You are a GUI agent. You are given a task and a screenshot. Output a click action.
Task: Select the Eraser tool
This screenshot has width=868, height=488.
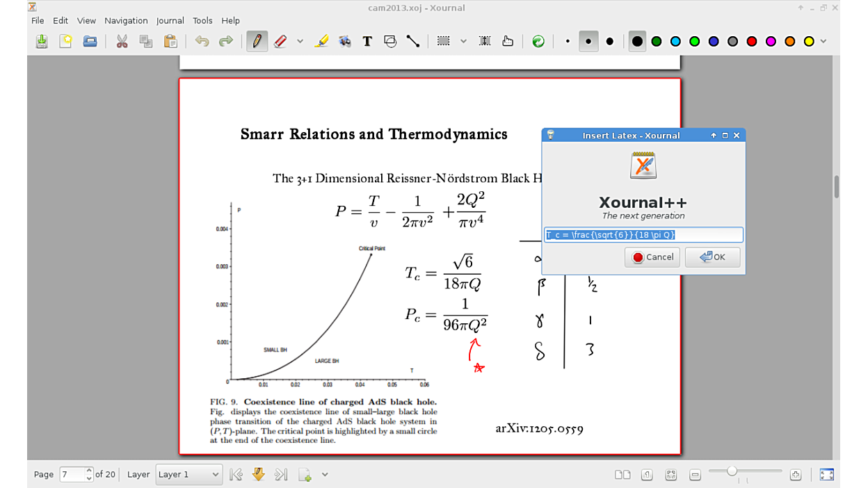pyautogui.click(x=280, y=42)
